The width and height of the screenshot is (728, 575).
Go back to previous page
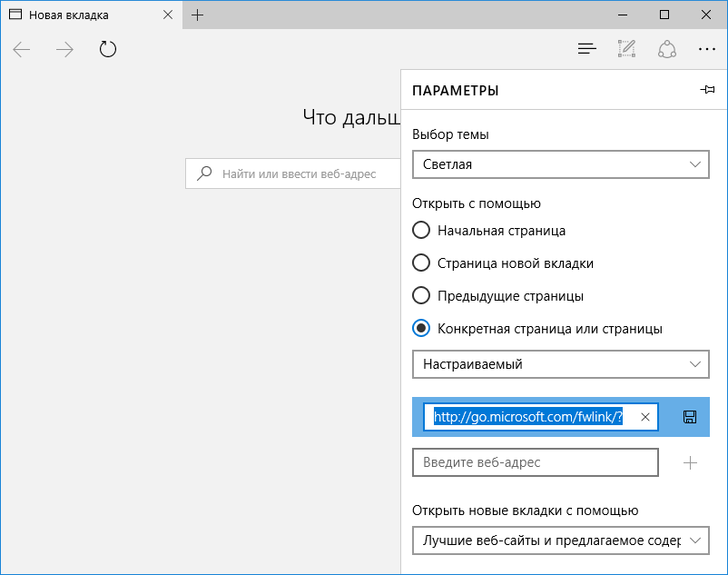pyautogui.click(x=22, y=49)
